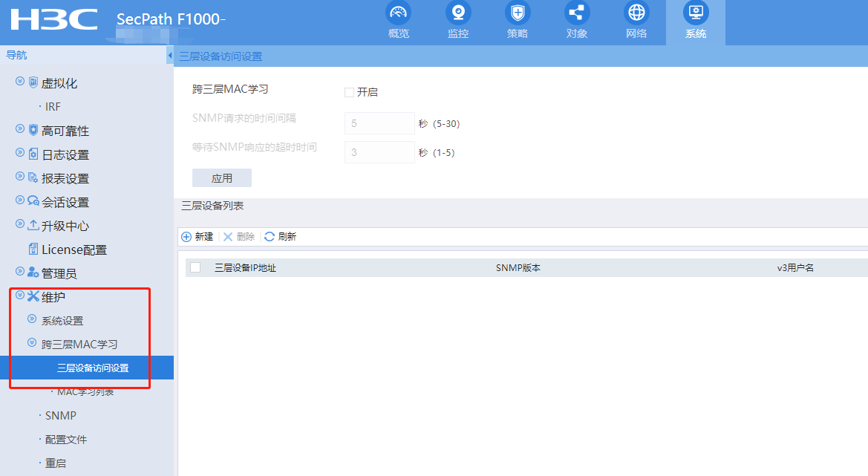Open License配置 in navigation tree
Viewport: 868px width, 476px height.
tap(74, 250)
